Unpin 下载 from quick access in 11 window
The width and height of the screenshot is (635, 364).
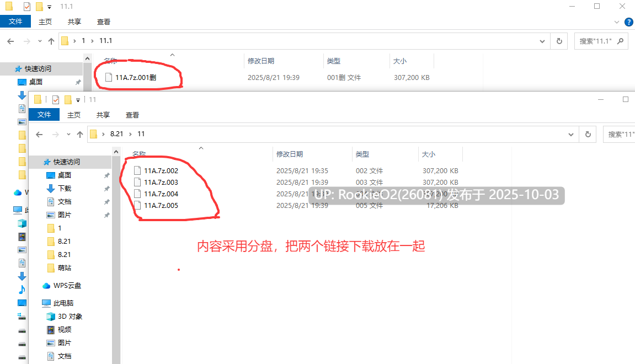[107, 189]
